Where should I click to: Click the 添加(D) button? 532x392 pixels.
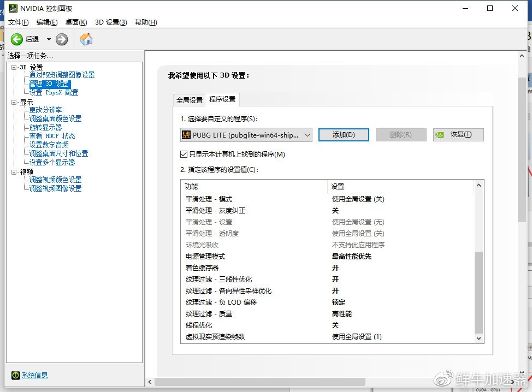click(x=344, y=134)
